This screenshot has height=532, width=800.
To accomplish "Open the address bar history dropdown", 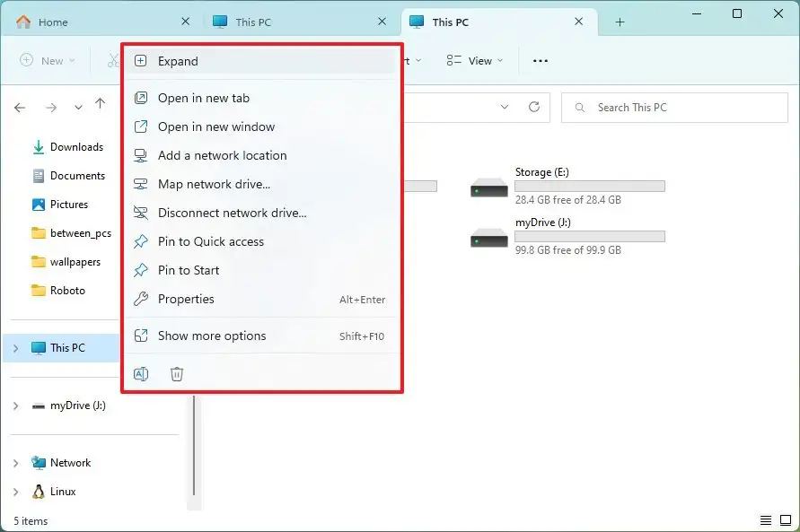I will tap(505, 108).
